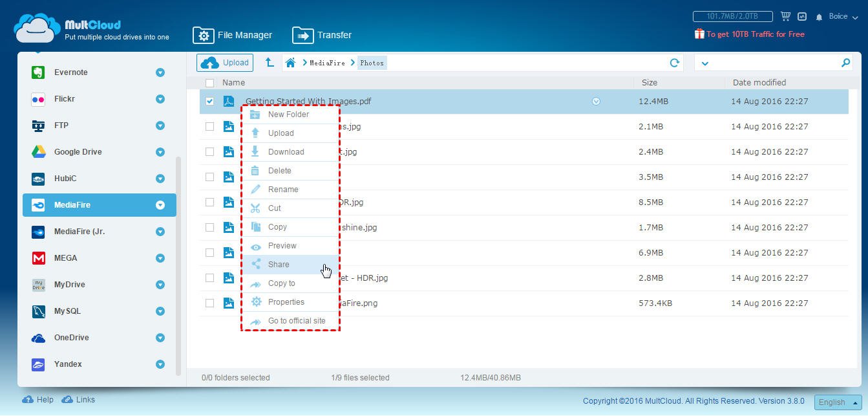Choose Copy to from context menu
Image resolution: width=868 pixels, height=416 pixels.
[x=290, y=283]
